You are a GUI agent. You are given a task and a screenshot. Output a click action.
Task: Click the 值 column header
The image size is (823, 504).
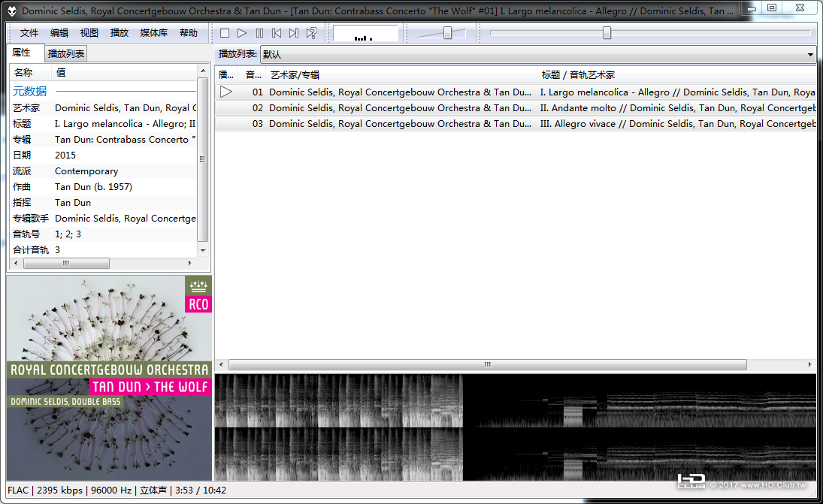tap(124, 72)
